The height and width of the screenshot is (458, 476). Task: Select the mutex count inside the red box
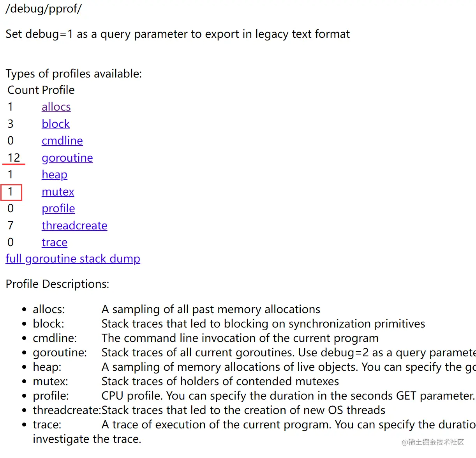click(11, 192)
